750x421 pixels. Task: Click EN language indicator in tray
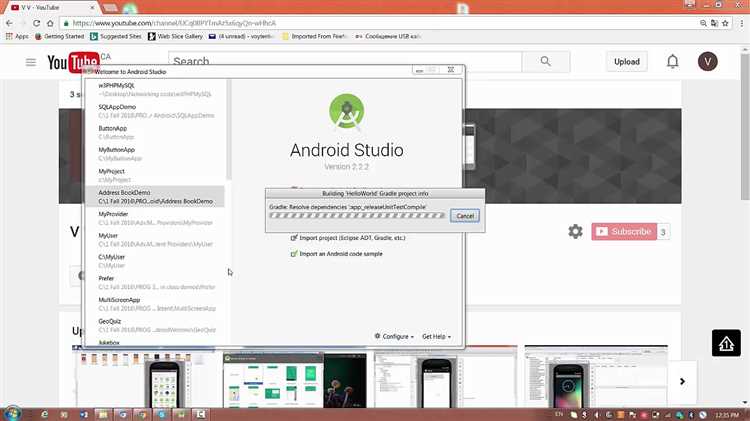point(559,414)
